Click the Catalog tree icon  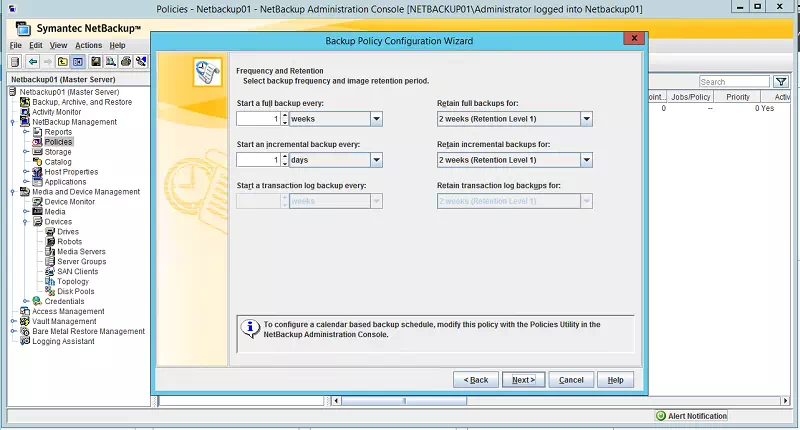[x=37, y=162]
